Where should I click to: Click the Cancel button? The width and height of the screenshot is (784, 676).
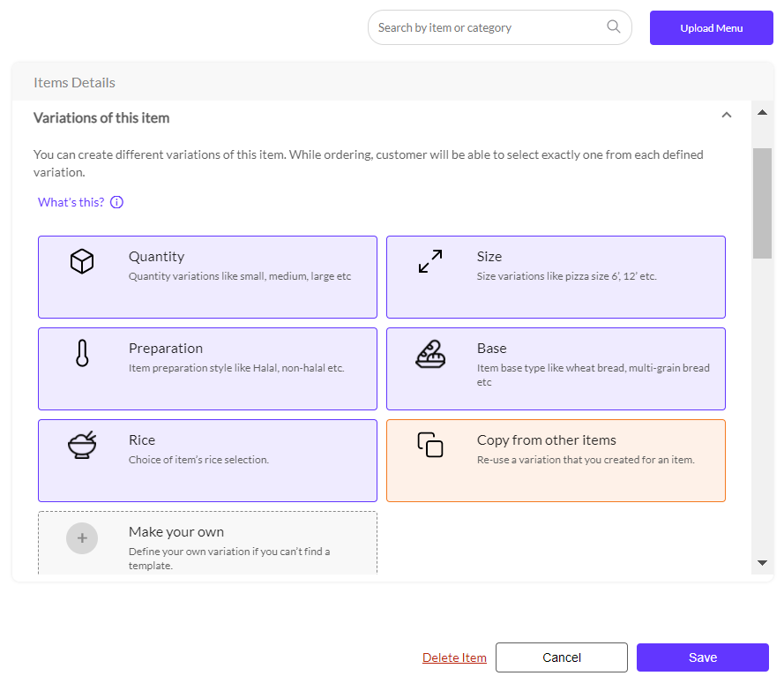(561, 657)
